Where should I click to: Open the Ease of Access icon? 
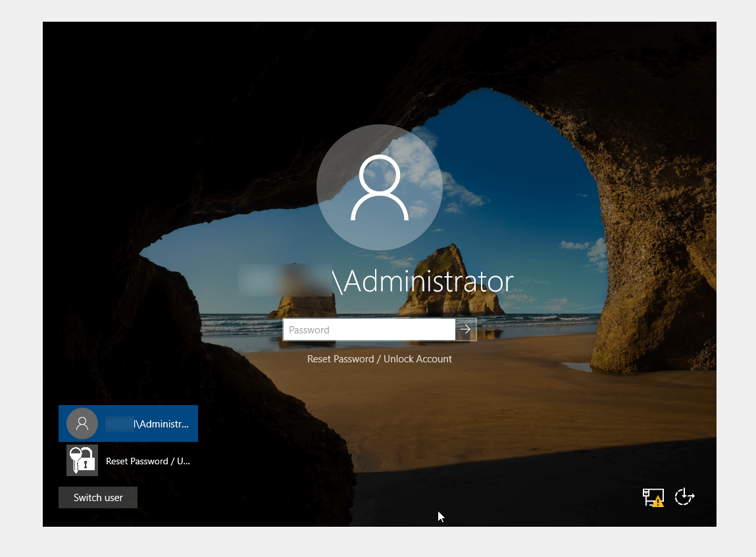click(x=684, y=496)
